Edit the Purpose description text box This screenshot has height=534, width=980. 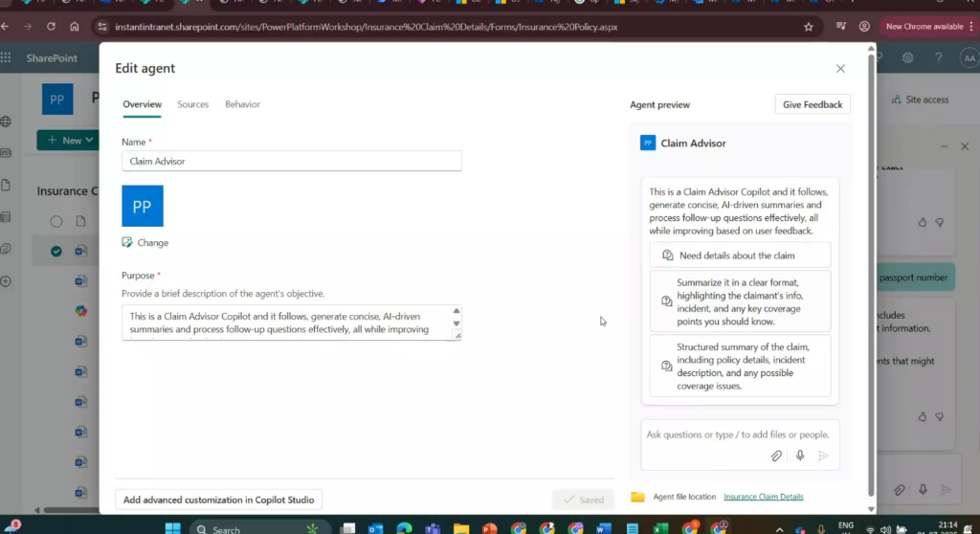coord(291,323)
